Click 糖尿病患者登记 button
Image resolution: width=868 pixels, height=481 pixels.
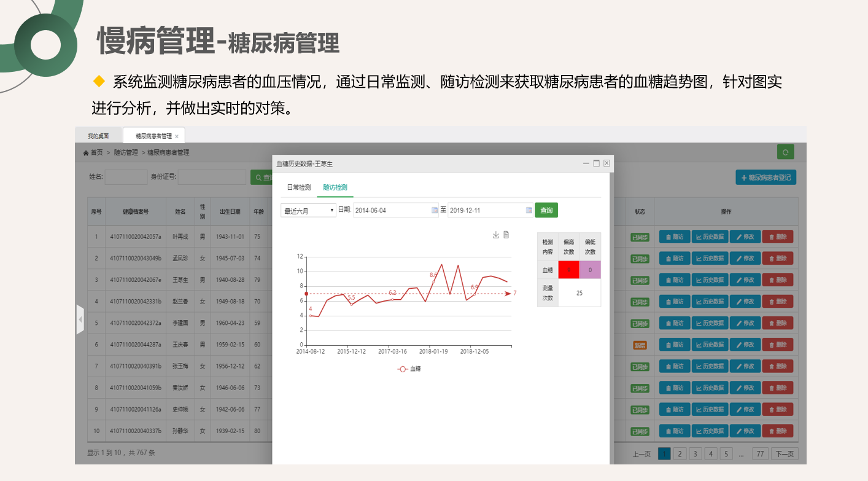[x=766, y=178]
